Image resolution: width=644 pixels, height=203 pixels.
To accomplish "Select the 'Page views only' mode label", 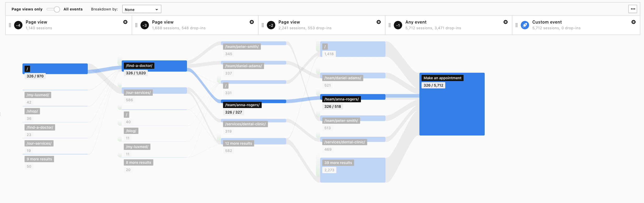I will [27, 9].
